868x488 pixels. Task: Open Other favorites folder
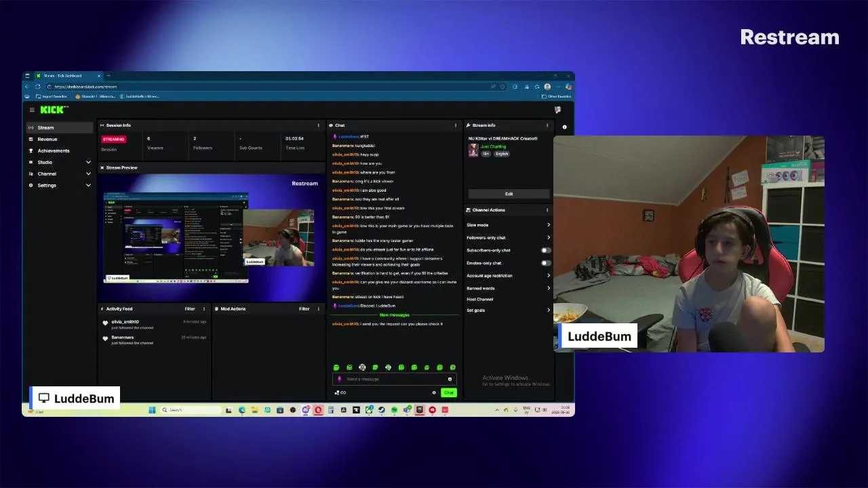557,96
